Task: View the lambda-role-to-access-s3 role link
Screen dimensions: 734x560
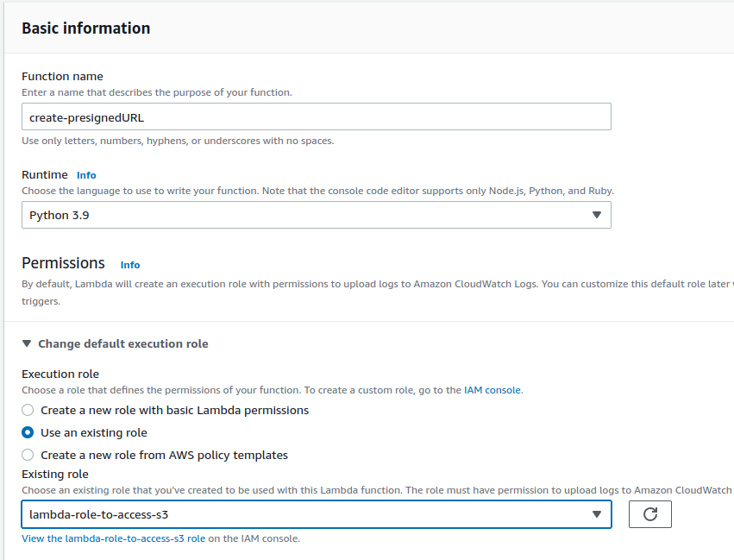Action: tap(114, 538)
